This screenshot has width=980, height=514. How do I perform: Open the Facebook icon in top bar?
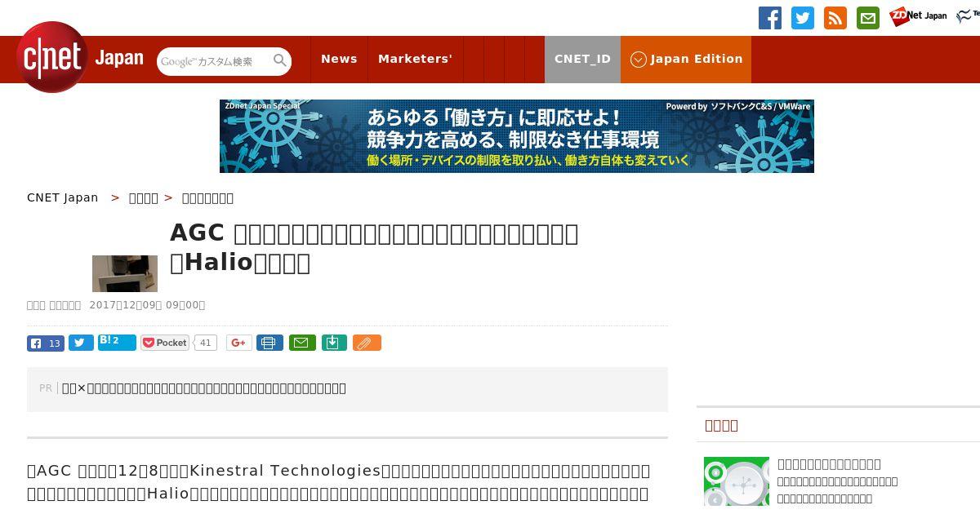pyautogui.click(x=770, y=18)
